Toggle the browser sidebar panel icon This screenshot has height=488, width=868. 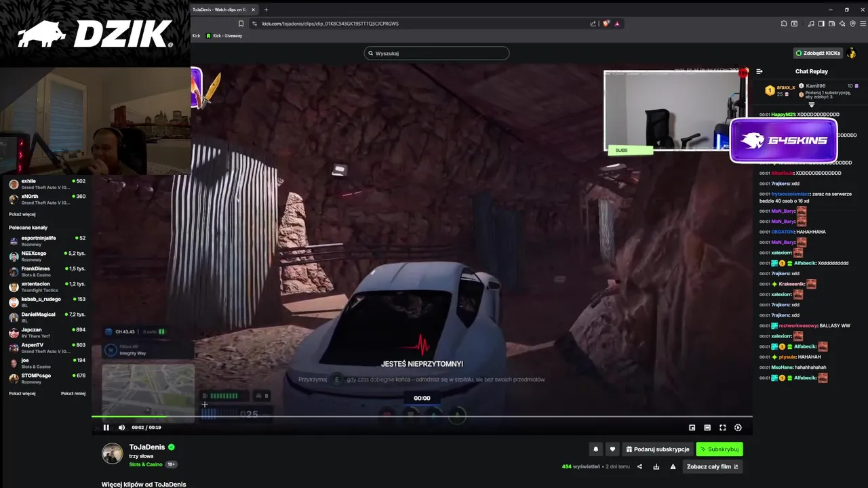821,23
